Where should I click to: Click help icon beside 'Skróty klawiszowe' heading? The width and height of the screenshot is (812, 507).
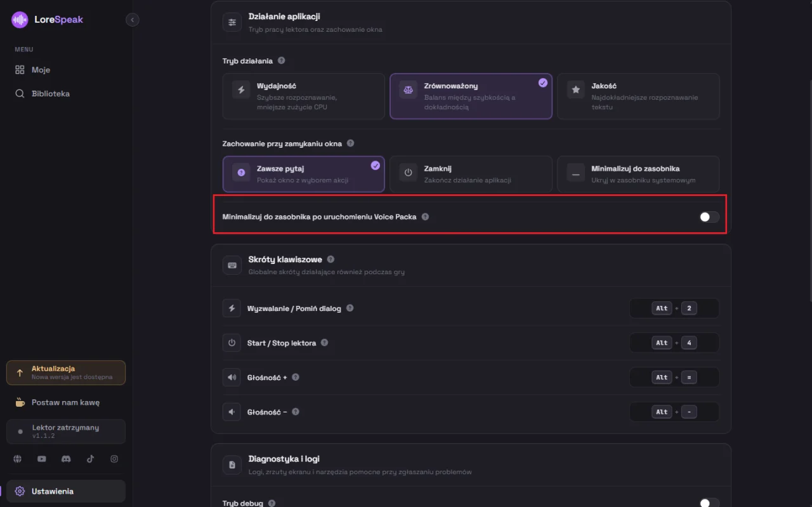(331, 260)
